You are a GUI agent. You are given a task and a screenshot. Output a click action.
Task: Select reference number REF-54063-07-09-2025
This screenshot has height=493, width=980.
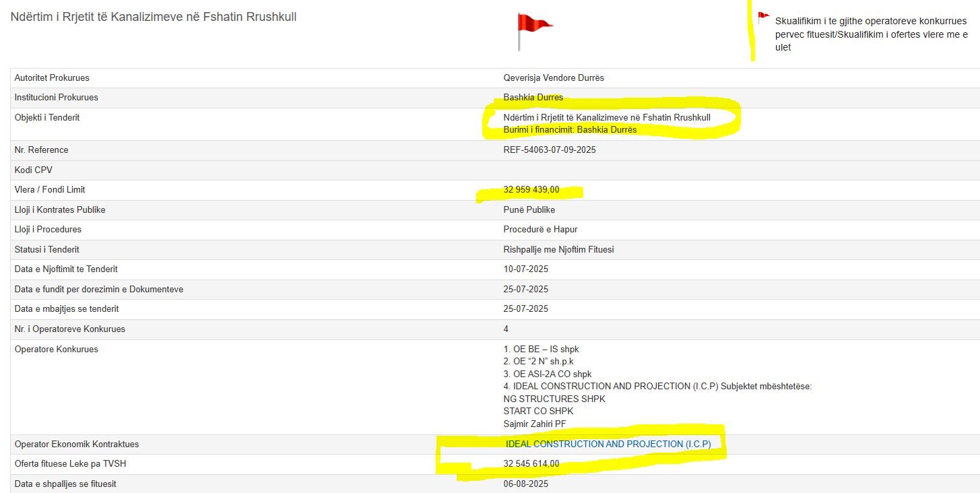tap(550, 150)
